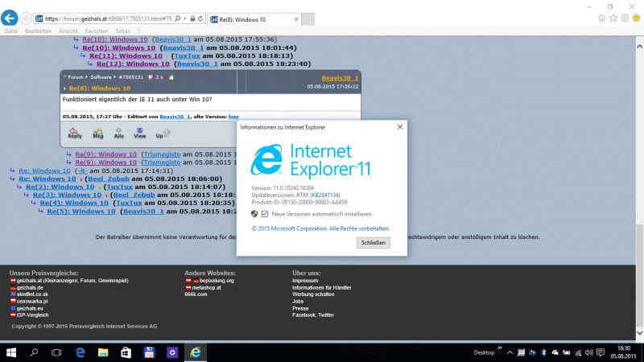Screen dimensions: 644x362
Task: Open Microsoft Edge from the taskbar
Action: (x=80, y=352)
